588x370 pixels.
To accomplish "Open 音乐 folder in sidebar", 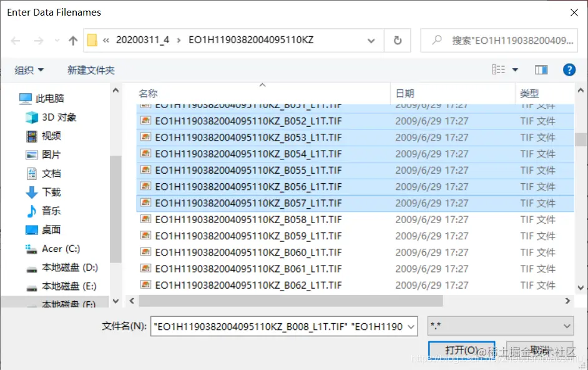I will 44,211.
